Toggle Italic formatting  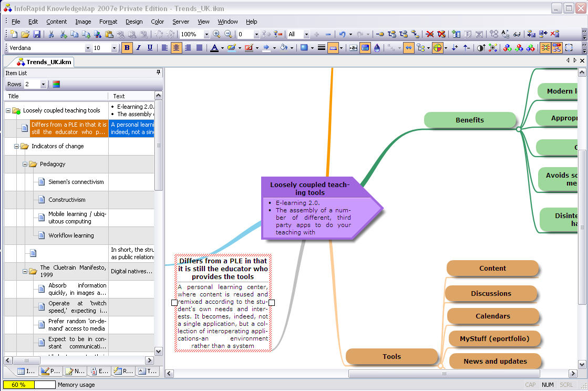coord(138,48)
